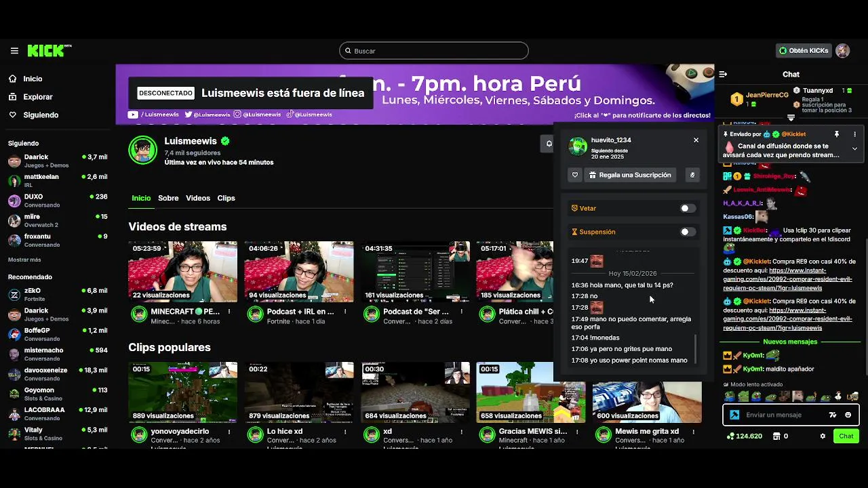Click the Nuevos mensajes divider
868x488 pixels.
click(x=790, y=342)
